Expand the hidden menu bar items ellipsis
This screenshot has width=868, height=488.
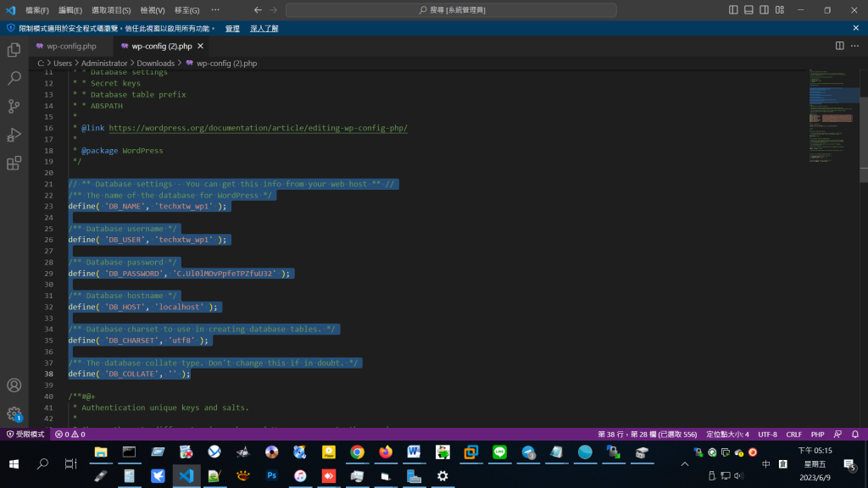(215, 10)
